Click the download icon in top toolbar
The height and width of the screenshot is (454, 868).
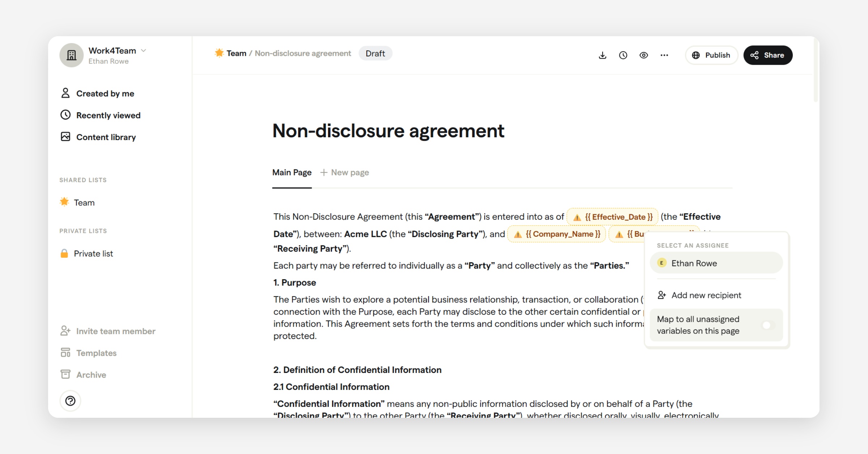tap(602, 55)
